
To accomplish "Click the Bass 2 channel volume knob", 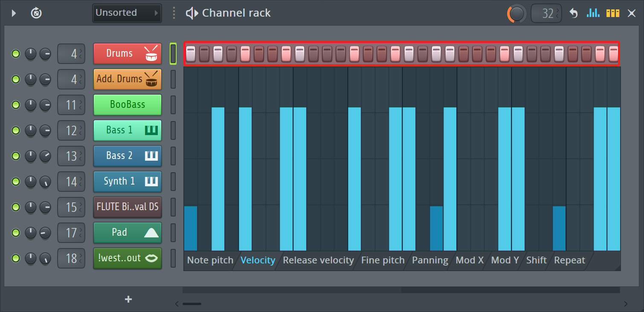I will tap(45, 156).
